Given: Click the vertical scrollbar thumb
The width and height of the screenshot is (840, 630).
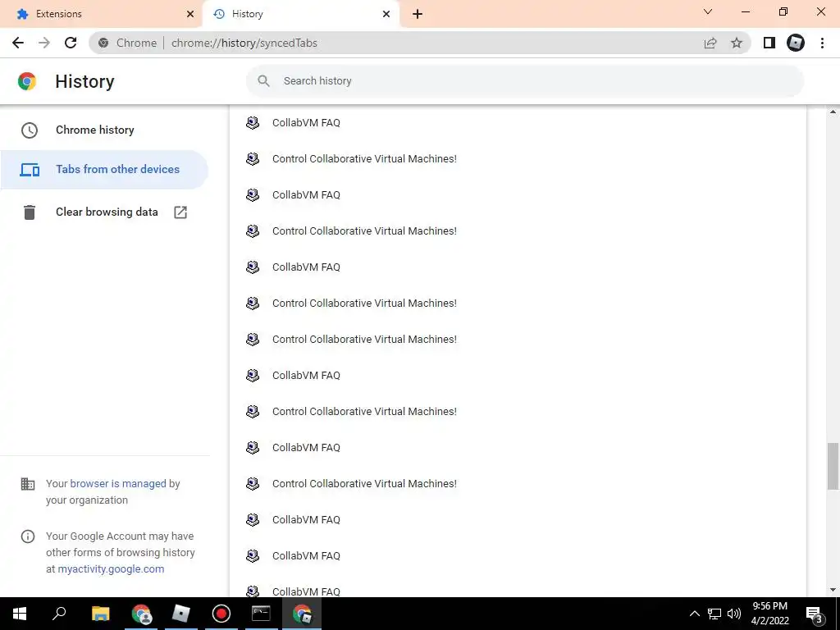Looking at the screenshot, I should tap(833, 466).
